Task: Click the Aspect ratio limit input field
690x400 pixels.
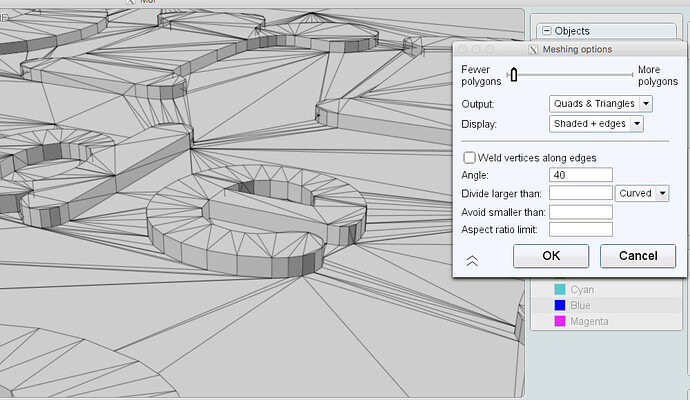Action: tap(580, 229)
